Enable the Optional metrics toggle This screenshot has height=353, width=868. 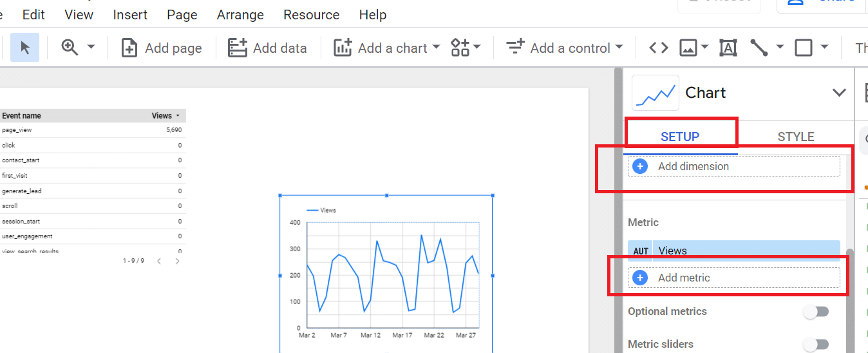coord(815,312)
